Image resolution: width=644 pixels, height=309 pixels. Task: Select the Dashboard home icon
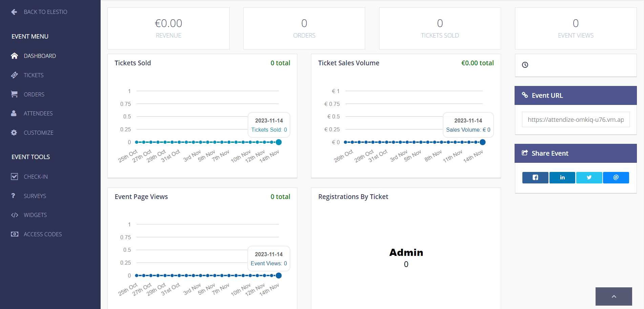pos(14,56)
